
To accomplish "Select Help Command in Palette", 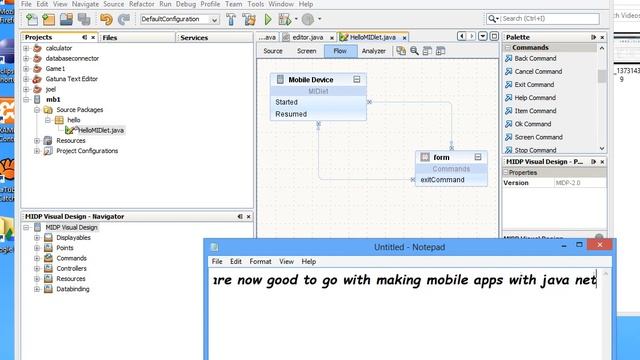I will 535,98.
